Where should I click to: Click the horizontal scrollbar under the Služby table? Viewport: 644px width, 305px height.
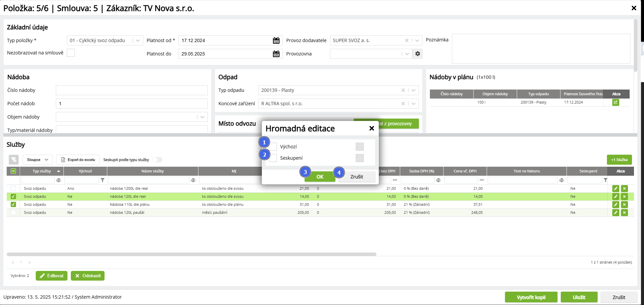[x=191, y=254]
